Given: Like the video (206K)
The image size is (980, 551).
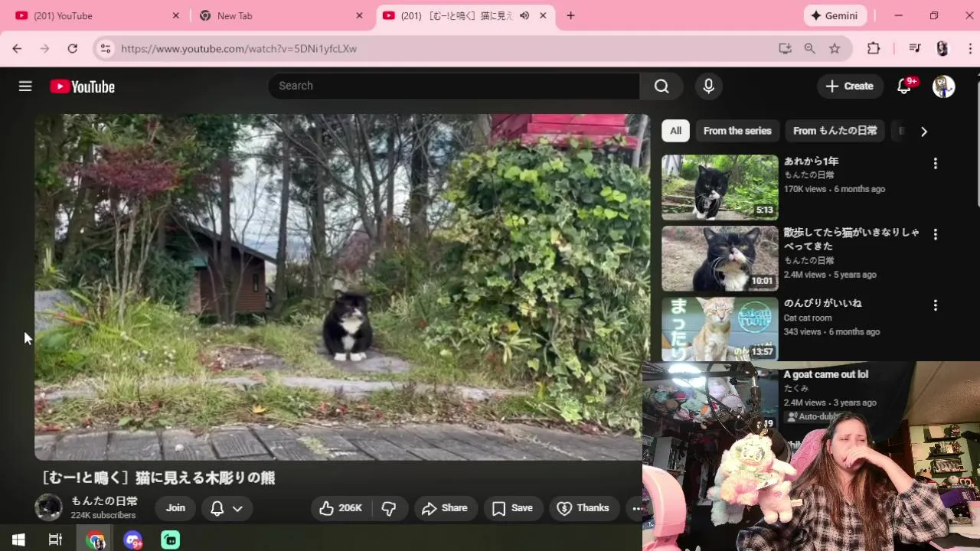Looking at the screenshot, I should 341,508.
